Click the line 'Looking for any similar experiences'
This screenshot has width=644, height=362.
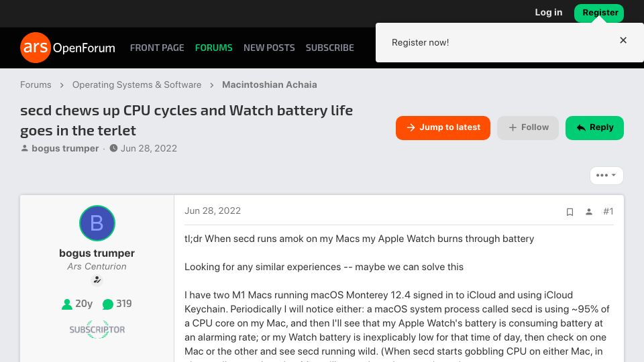[323, 267]
